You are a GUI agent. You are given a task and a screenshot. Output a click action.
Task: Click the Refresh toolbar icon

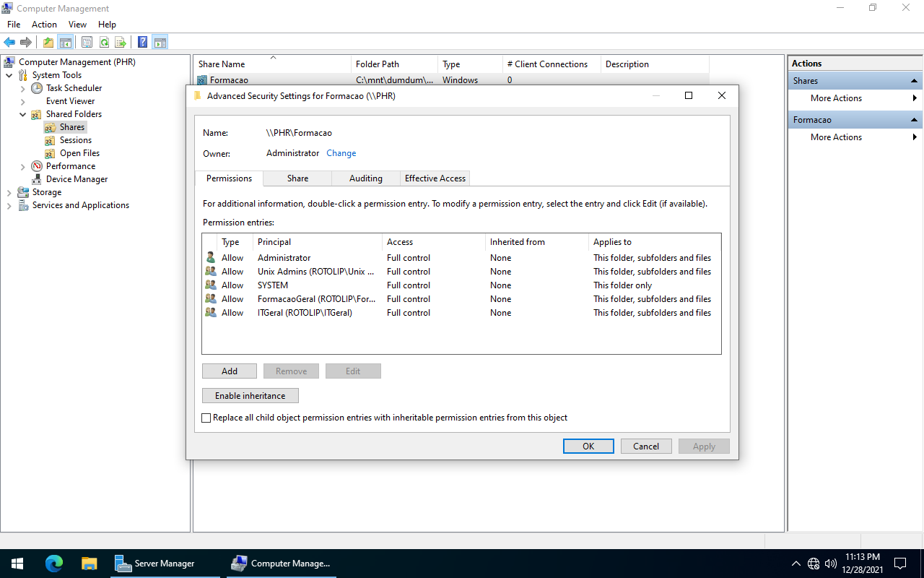105,43
